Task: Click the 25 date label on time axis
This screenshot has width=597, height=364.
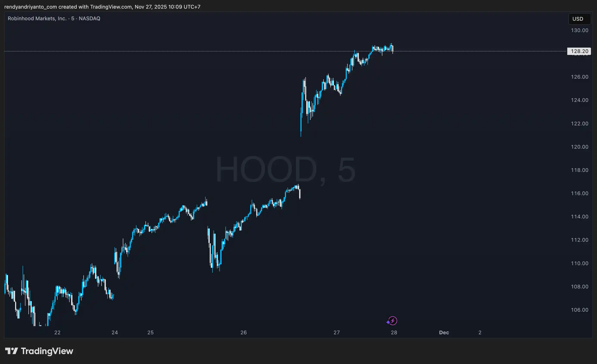Action: tap(150, 333)
